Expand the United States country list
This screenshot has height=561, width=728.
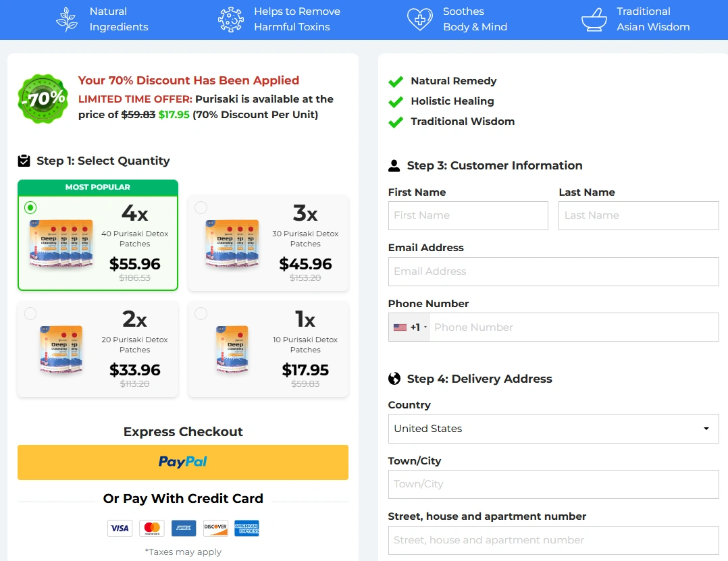point(708,429)
